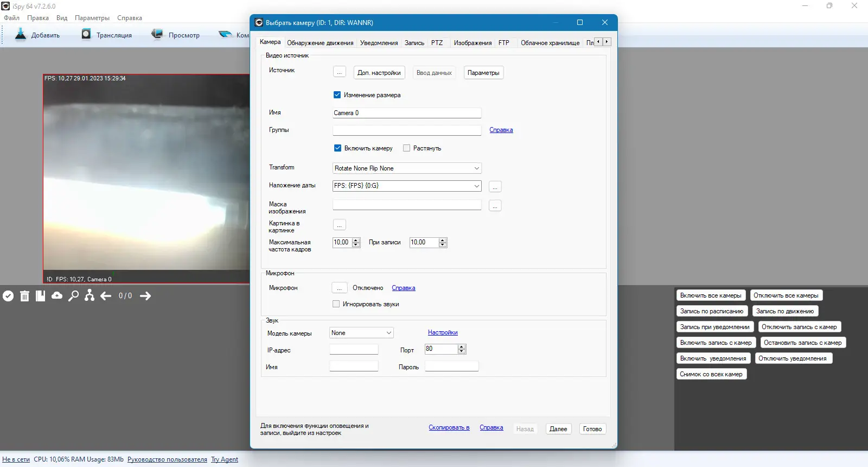The height and width of the screenshot is (467, 868).
Task: Click the camera dialog's title bar icon
Action: tap(259, 23)
